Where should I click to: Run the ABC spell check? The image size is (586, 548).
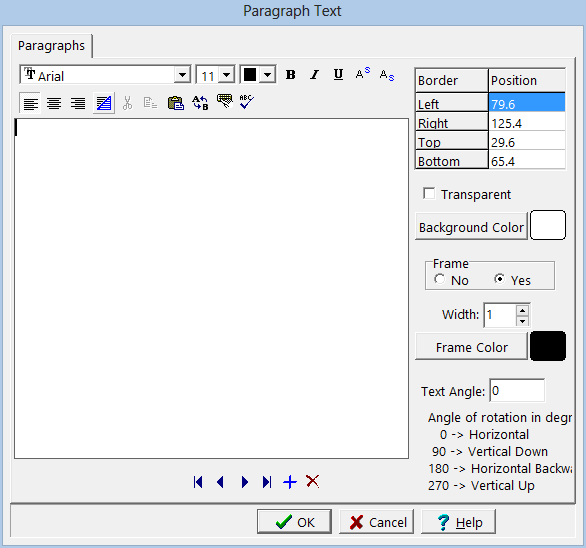(247, 102)
